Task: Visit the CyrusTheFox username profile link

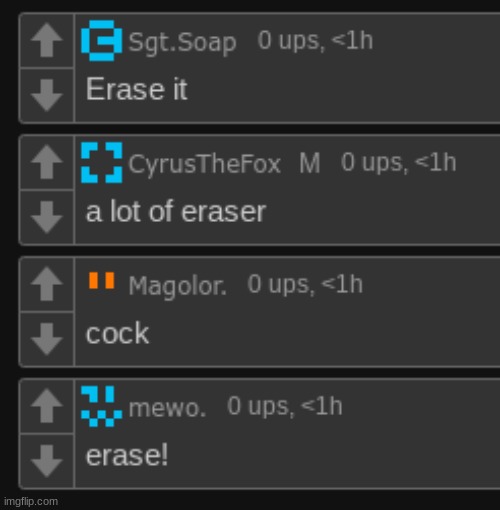Action: [x=205, y=164]
